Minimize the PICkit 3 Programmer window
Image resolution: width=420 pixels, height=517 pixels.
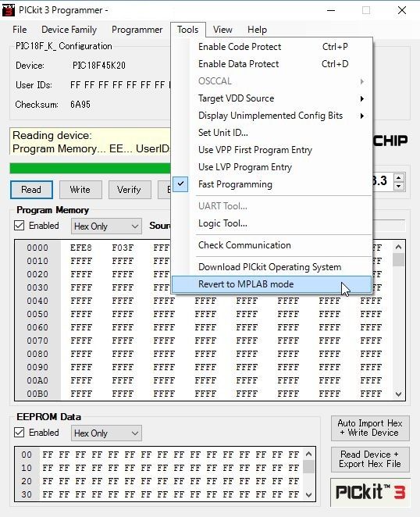point(331,10)
